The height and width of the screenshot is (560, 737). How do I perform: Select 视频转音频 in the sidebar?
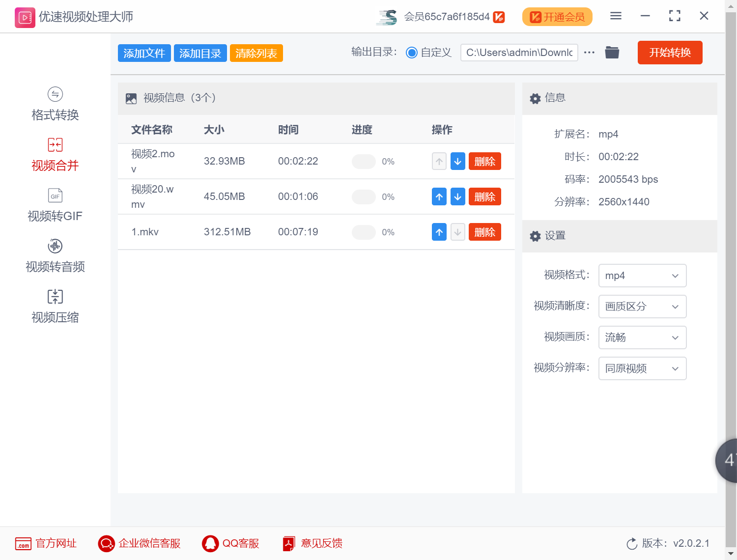coord(55,256)
